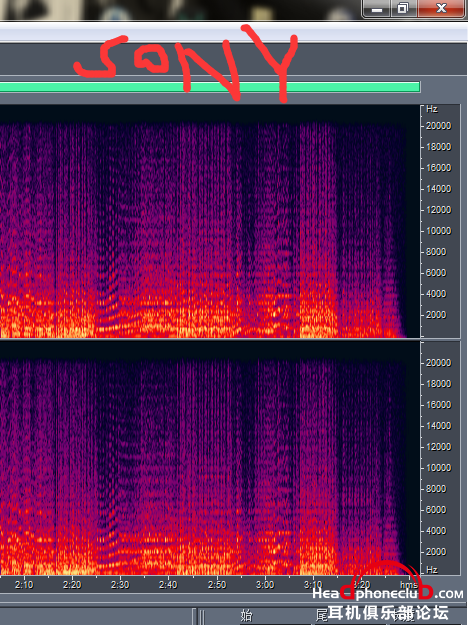The height and width of the screenshot is (625, 468).
Task: Click 4000 on the upper channel frequency scale
Action: click(x=436, y=294)
